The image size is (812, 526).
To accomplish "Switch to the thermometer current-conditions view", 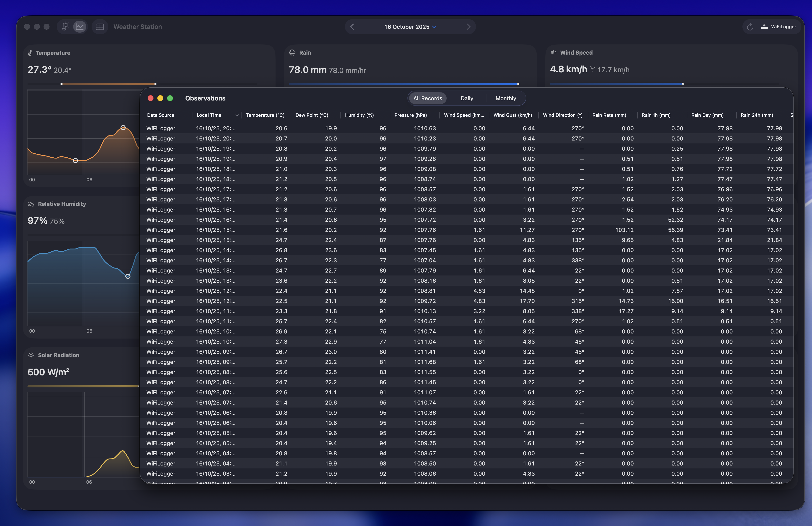I will (65, 26).
